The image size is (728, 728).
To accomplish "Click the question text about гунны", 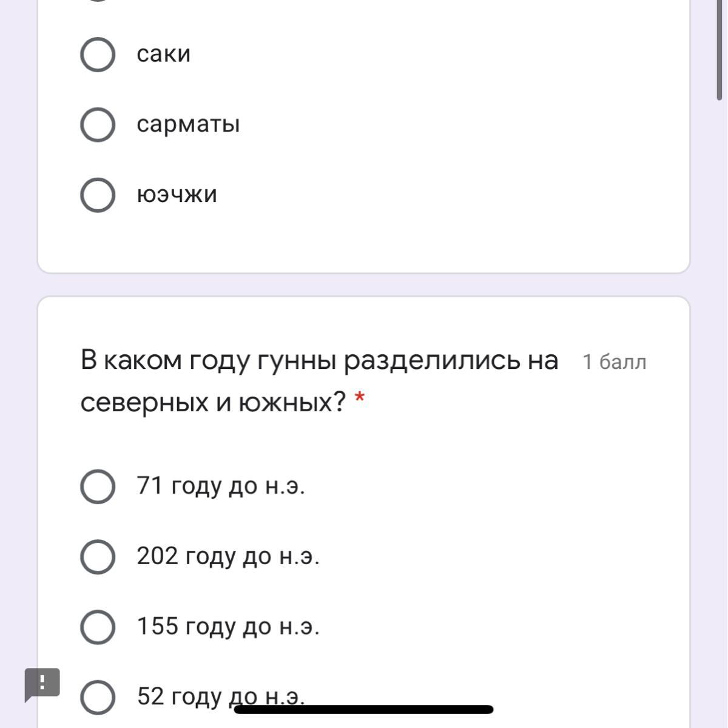I will pos(319,380).
